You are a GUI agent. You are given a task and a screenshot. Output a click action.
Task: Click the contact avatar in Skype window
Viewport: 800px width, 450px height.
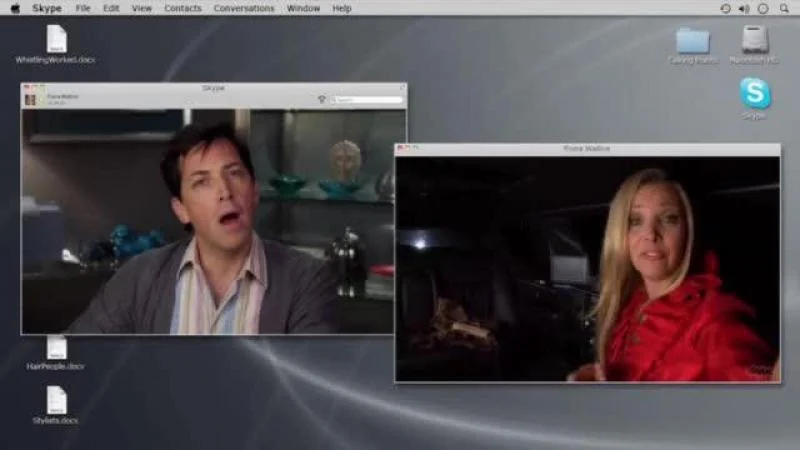[x=31, y=99]
